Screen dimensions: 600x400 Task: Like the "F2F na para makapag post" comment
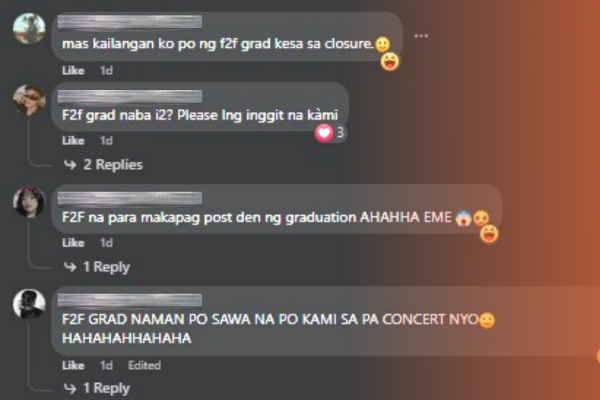[73, 243]
